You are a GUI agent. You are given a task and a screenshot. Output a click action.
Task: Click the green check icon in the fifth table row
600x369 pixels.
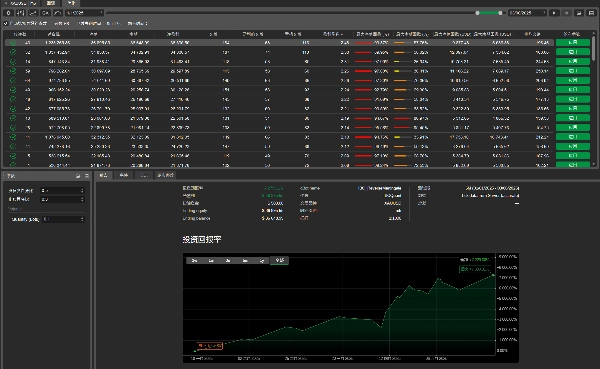[x=13, y=80]
